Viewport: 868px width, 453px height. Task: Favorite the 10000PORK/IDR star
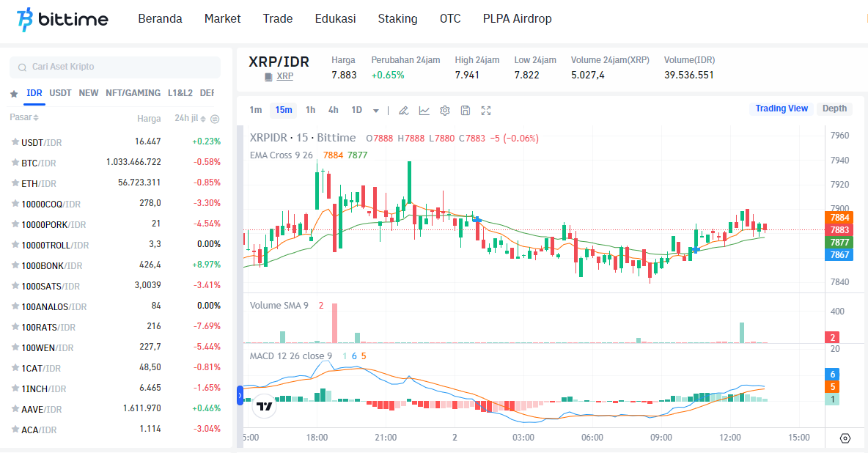tap(15, 224)
